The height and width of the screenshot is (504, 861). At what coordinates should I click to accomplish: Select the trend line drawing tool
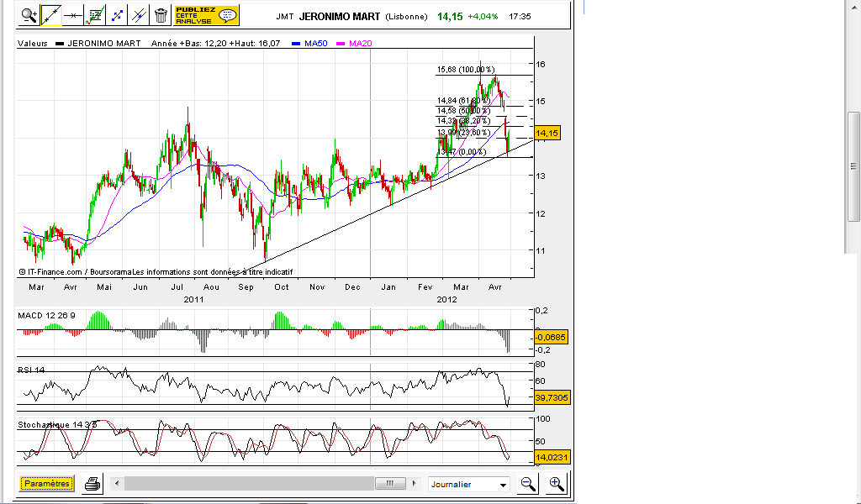pos(51,15)
